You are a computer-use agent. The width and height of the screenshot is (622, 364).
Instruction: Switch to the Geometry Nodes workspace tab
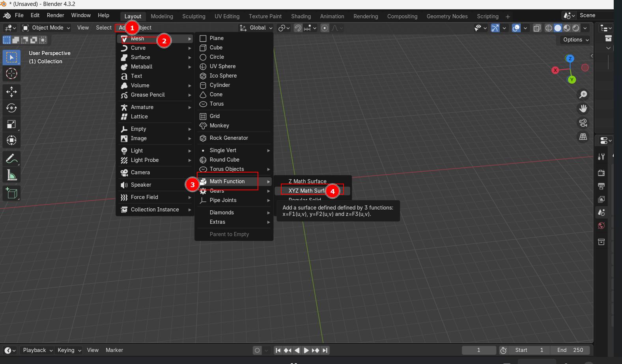pyautogui.click(x=447, y=16)
